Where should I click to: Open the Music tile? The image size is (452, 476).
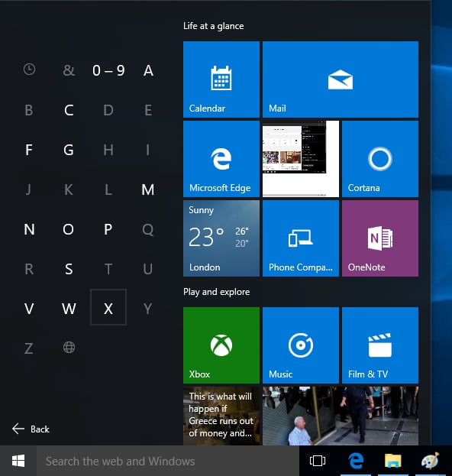pyautogui.click(x=301, y=345)
